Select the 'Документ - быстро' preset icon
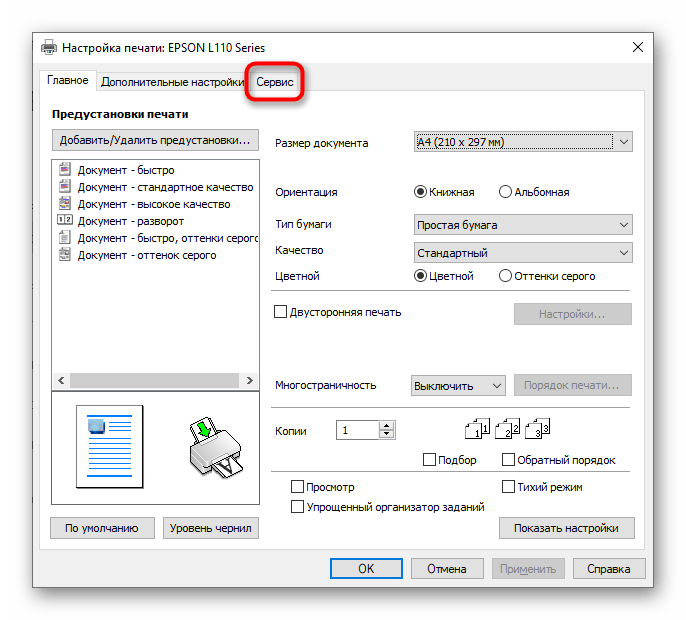 (66, 170)
